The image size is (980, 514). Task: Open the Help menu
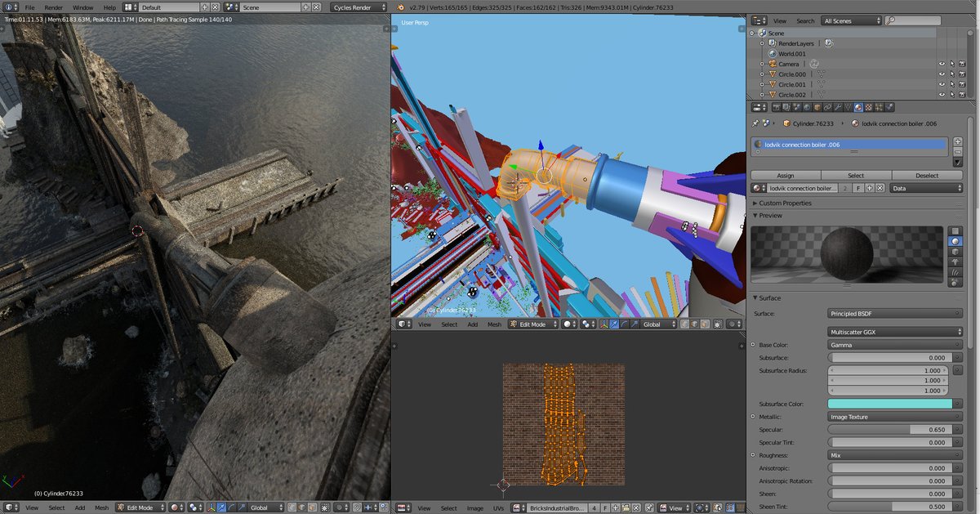click(110, 7)
